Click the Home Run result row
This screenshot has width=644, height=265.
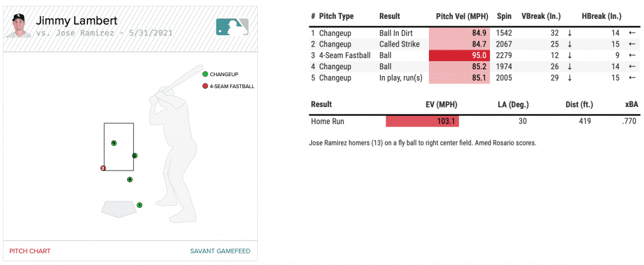(327, 121)
